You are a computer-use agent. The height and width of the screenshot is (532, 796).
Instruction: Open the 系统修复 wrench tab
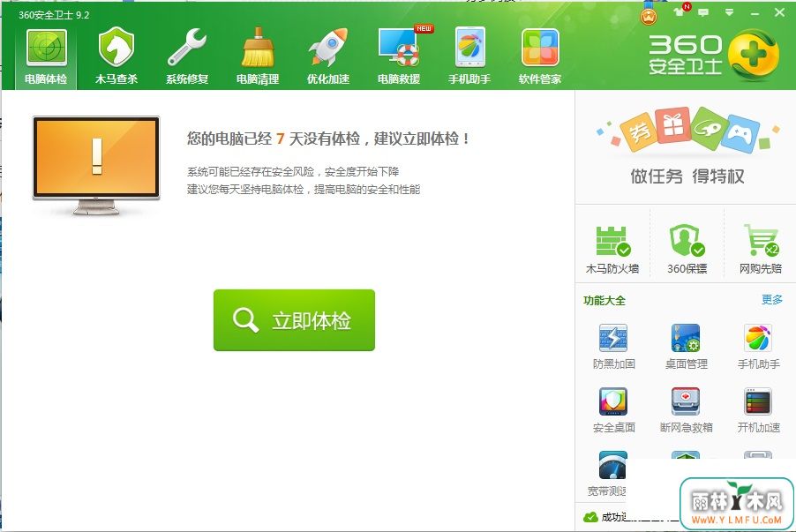point(187,56)
